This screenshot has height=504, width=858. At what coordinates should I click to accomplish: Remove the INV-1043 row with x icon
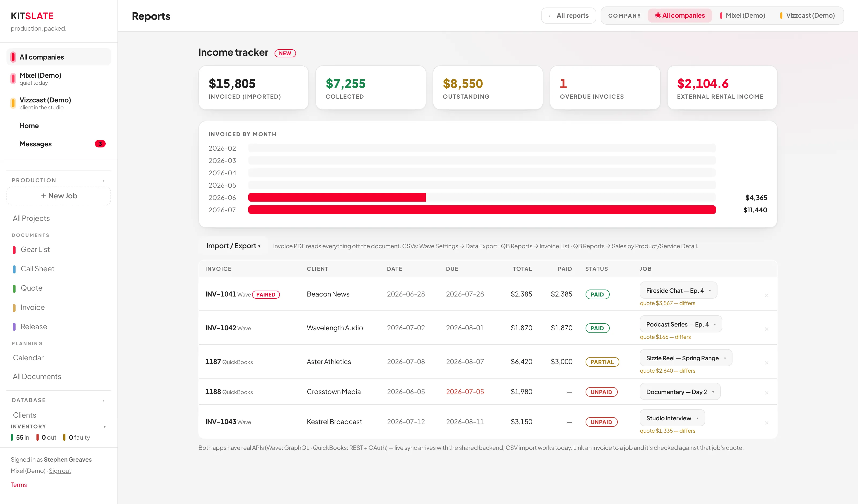point(766,423)
